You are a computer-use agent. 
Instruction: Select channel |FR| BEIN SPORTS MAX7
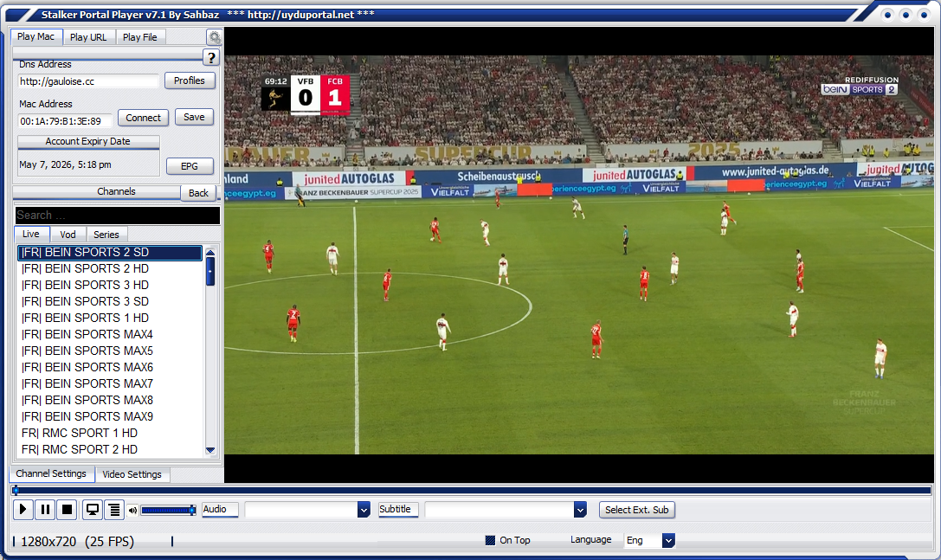[111, 383]
